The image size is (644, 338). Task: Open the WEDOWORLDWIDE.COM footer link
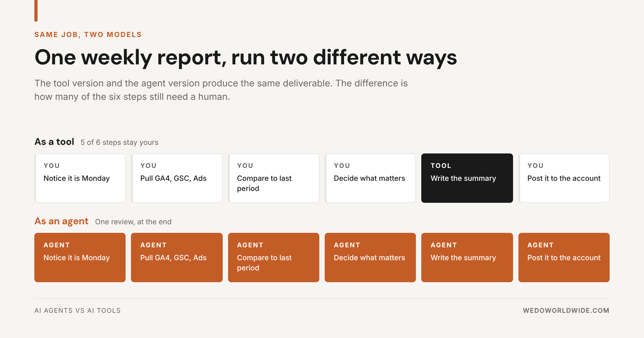point(566,311)
